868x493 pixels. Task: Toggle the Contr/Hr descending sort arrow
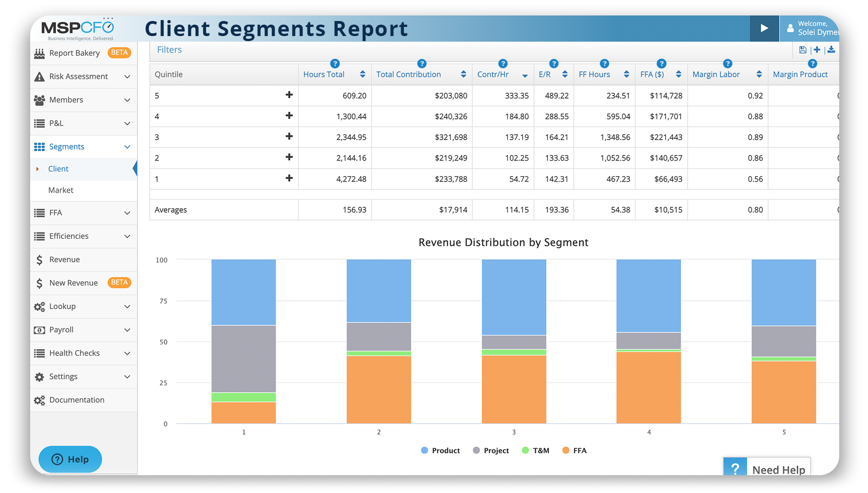click(525, 76)
